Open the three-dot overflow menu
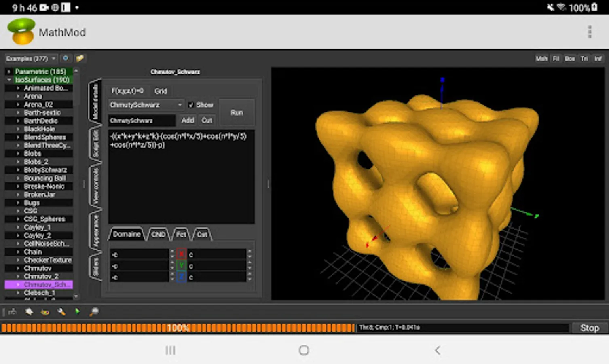The image size is (609, 364). click(589, 32)
